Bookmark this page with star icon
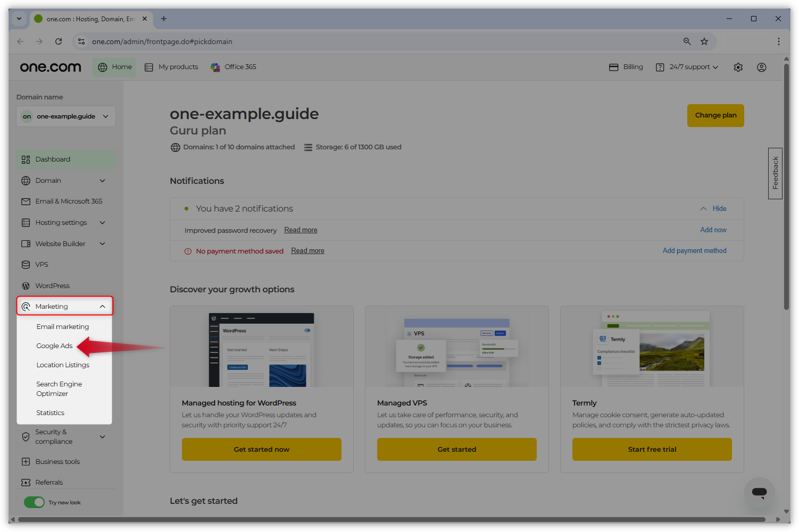 704,41
